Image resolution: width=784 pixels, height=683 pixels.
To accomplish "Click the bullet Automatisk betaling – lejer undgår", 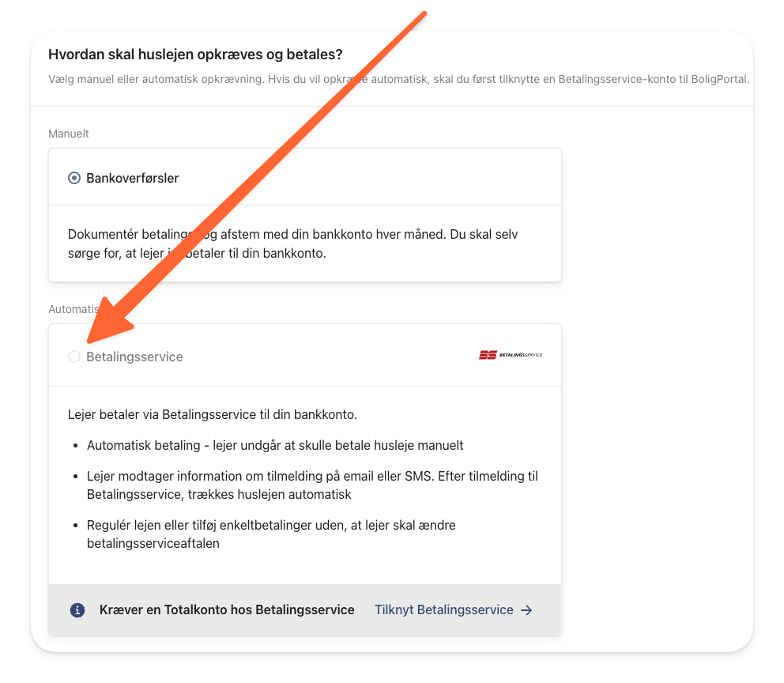I will click(x=275, y=445).
